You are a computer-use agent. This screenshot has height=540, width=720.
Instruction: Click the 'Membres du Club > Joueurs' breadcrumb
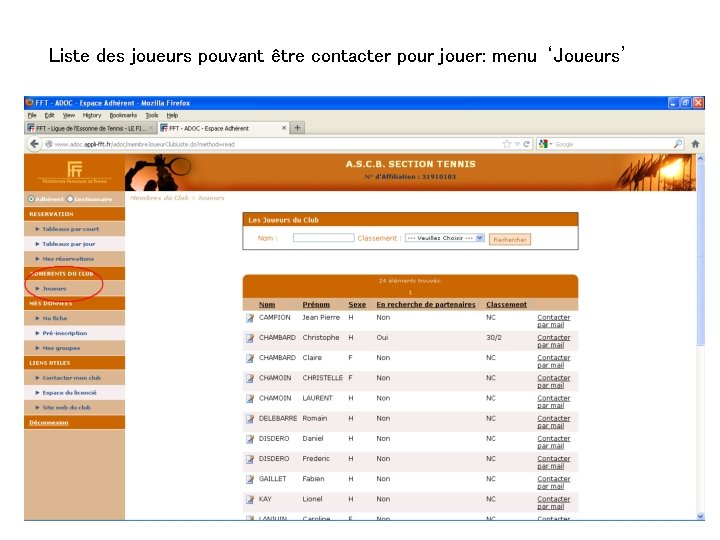pos(177,198)
